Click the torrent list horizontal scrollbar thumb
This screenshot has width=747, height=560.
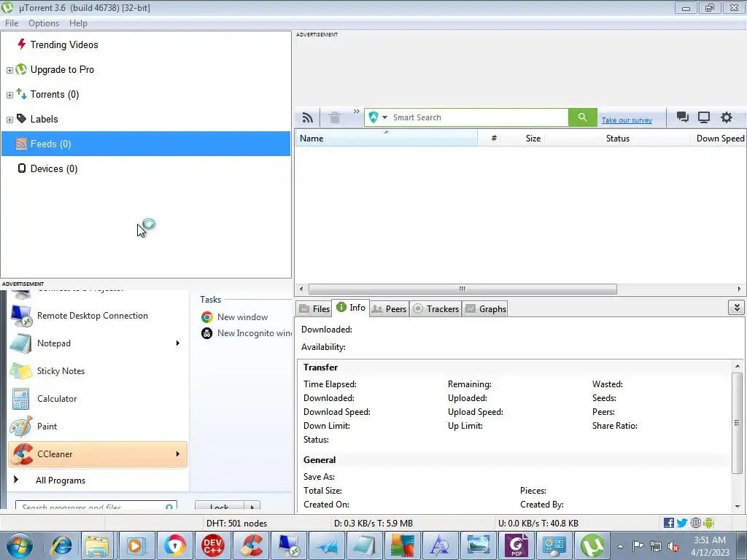click(462, 289)
